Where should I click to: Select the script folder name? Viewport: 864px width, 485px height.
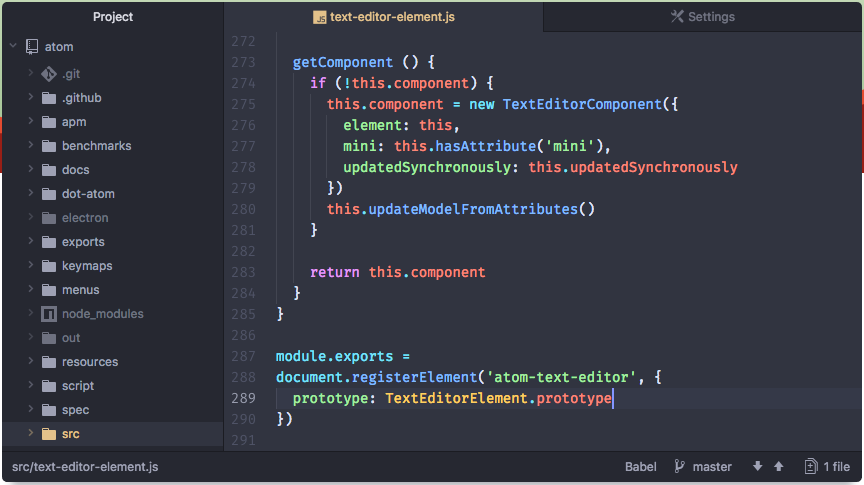[x=78, y=386]
